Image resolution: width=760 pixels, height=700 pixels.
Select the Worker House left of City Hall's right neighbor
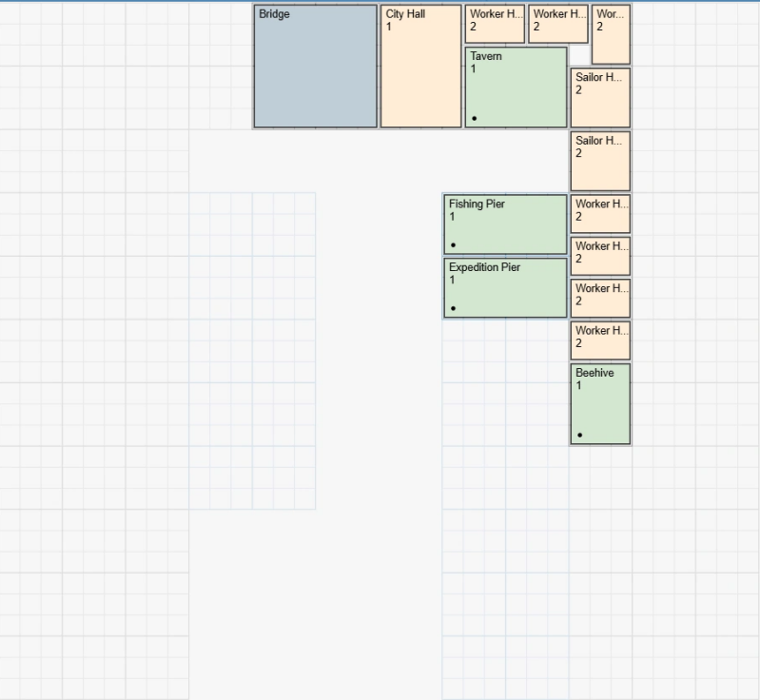[x=495, y=24]
